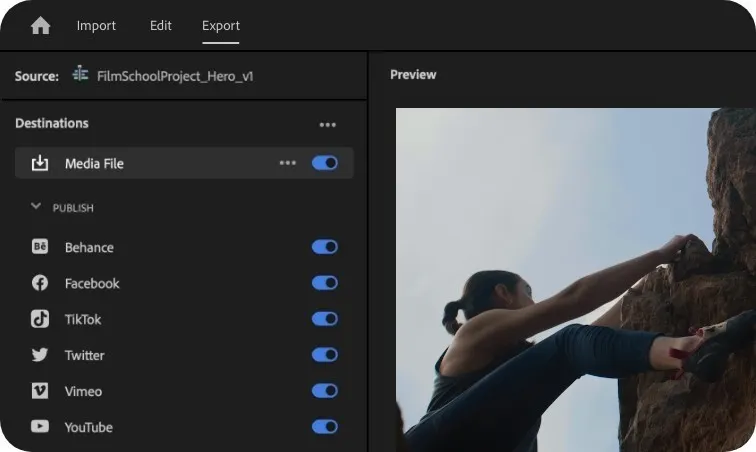Screen dimensions: 756x452
Task: Click the Vimeo logo icon
Action: click(40, 391)
